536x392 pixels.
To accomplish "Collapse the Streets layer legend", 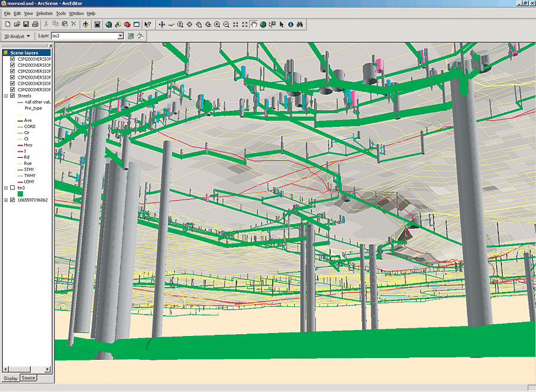I will point(6,96).
